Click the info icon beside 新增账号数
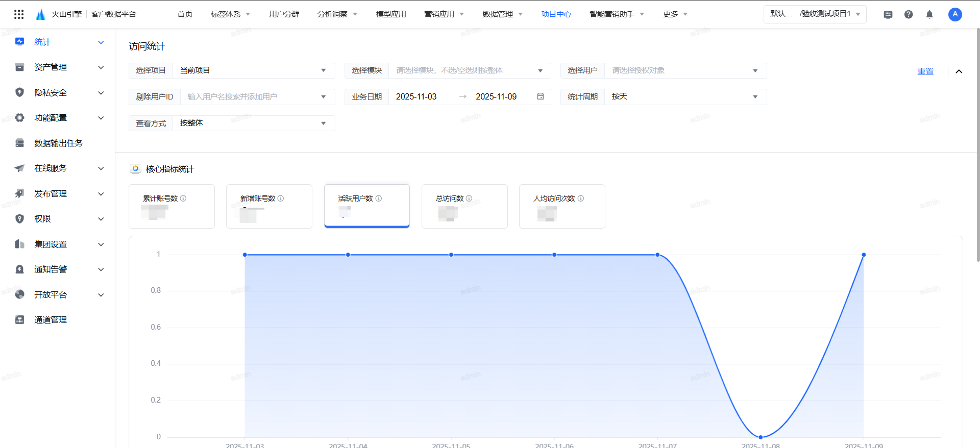This screenshot has height=448, width=980. 281,198
